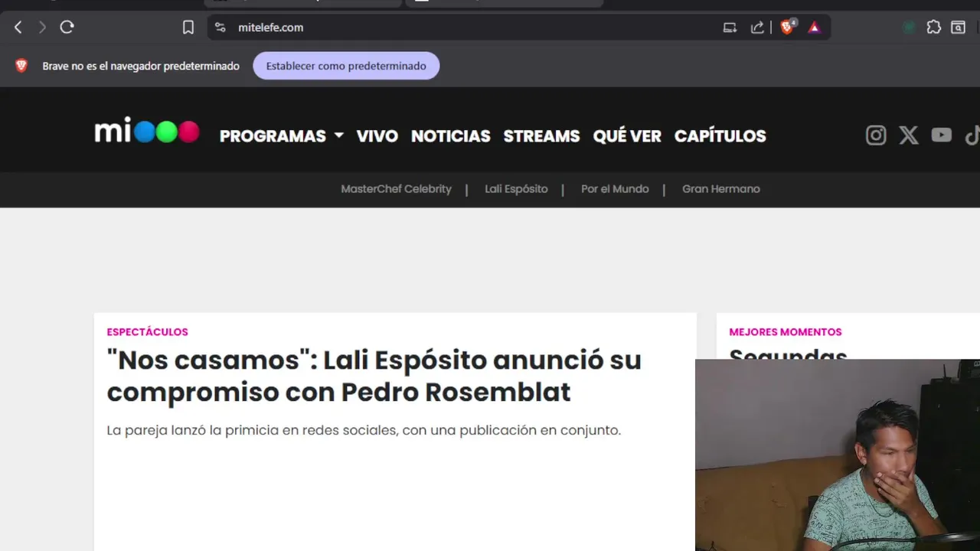Click the ESPECTÁCULOS category label
Image resolution: width=980 pixels, height=551 pixels.
tap(147, 332)
